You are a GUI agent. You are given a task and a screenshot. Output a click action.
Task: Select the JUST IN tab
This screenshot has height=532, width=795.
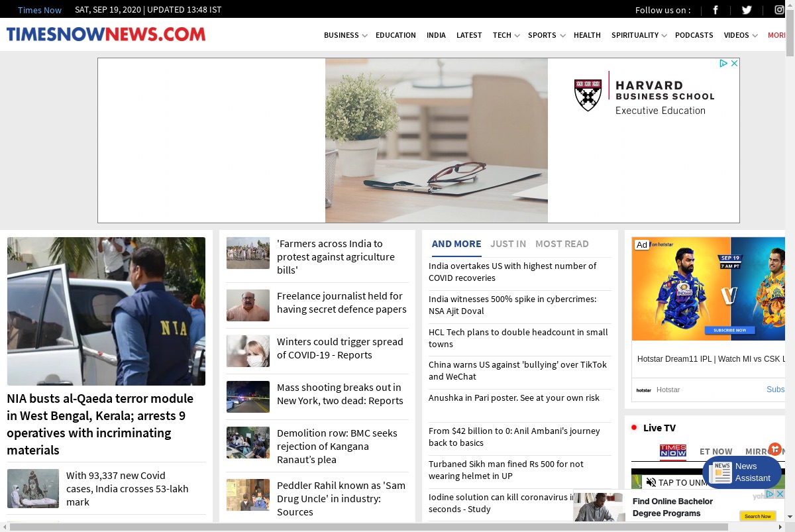tap(508, 244)
